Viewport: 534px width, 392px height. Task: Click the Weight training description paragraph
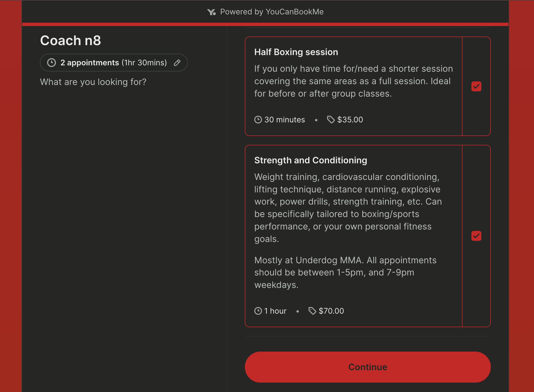348,208
